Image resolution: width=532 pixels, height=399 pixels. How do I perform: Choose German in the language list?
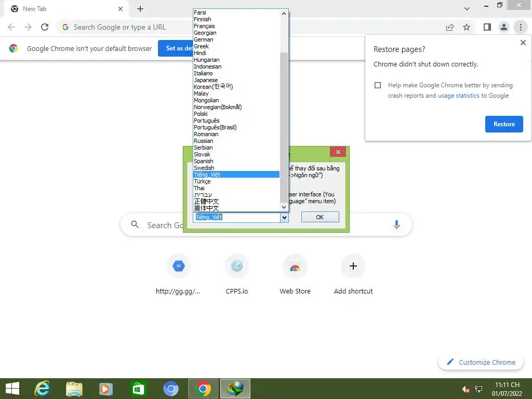[236, 39]
